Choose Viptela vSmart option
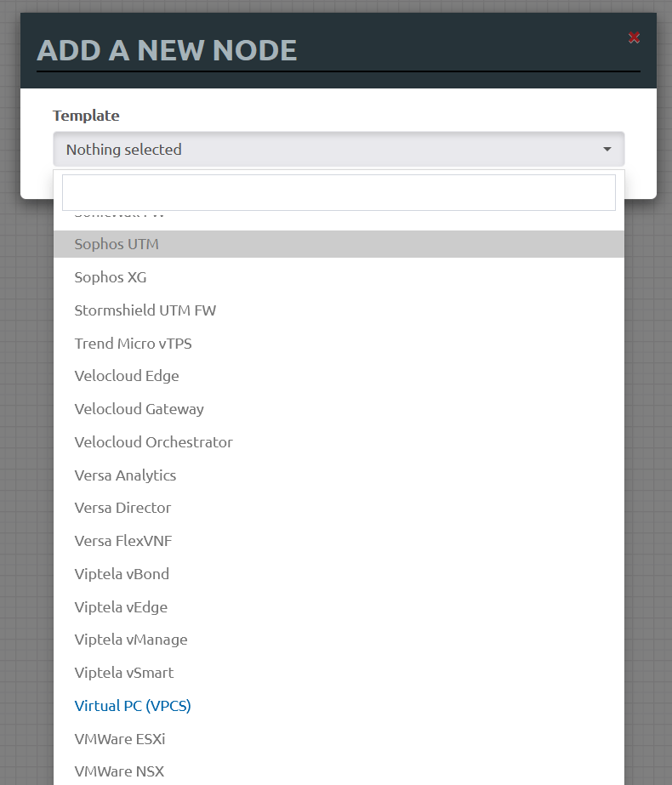Image resolution: width=672 pixels, height=785 pixels. [x=339, y=673]
